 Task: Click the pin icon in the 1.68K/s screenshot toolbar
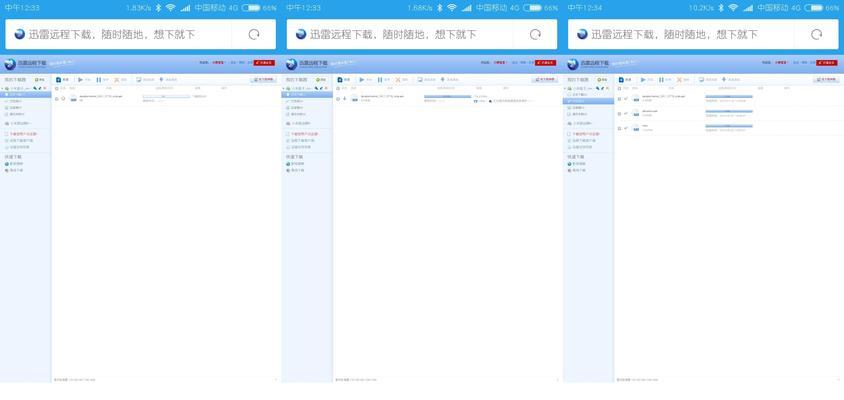coord(442,80)
